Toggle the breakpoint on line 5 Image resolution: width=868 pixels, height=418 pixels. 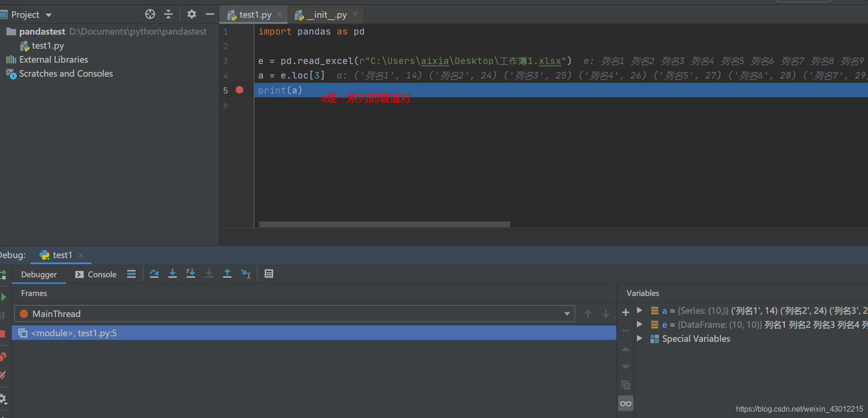pyautogui.click(x=239, y=90)
